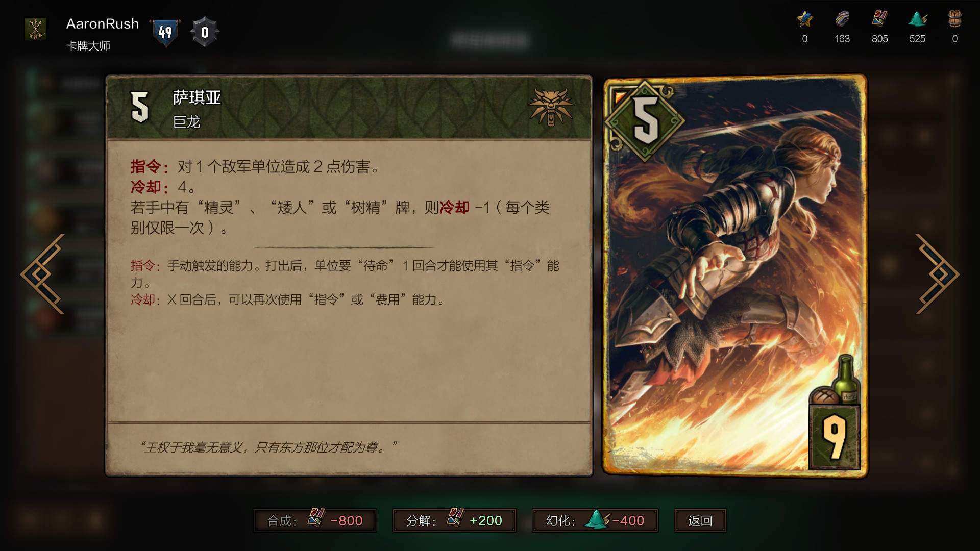Click the level 49 shield badge
The height and width of the screenshot is (551, 980).
pos(165,33)
